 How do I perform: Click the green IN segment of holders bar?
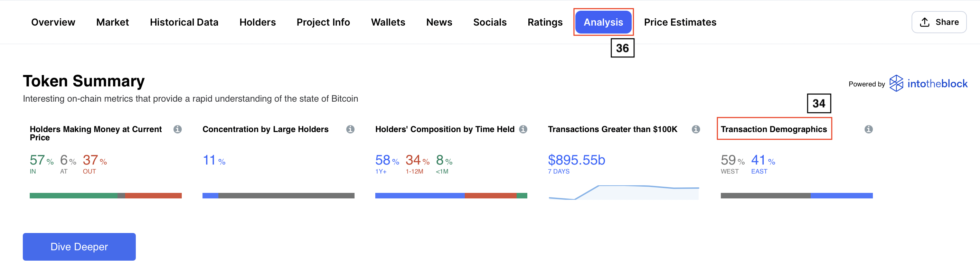pos(73,196)
